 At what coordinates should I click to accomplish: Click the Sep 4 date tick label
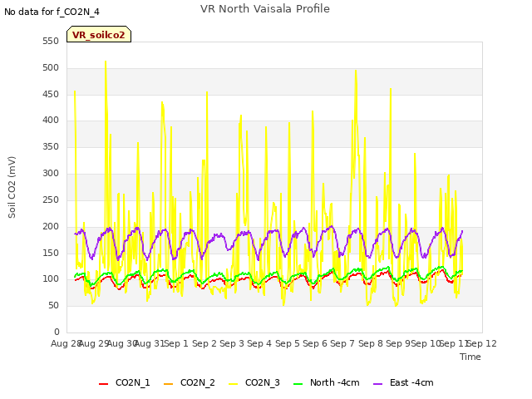259,343
